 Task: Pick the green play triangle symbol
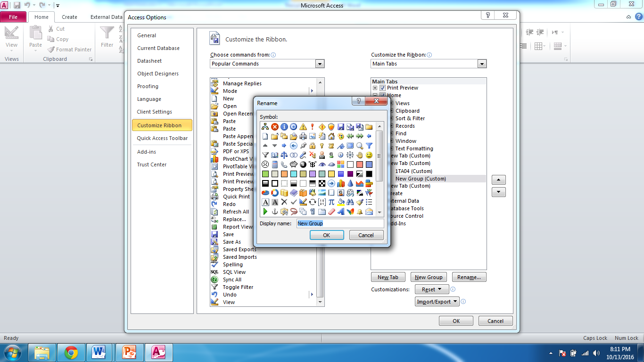tap(265, 212)
